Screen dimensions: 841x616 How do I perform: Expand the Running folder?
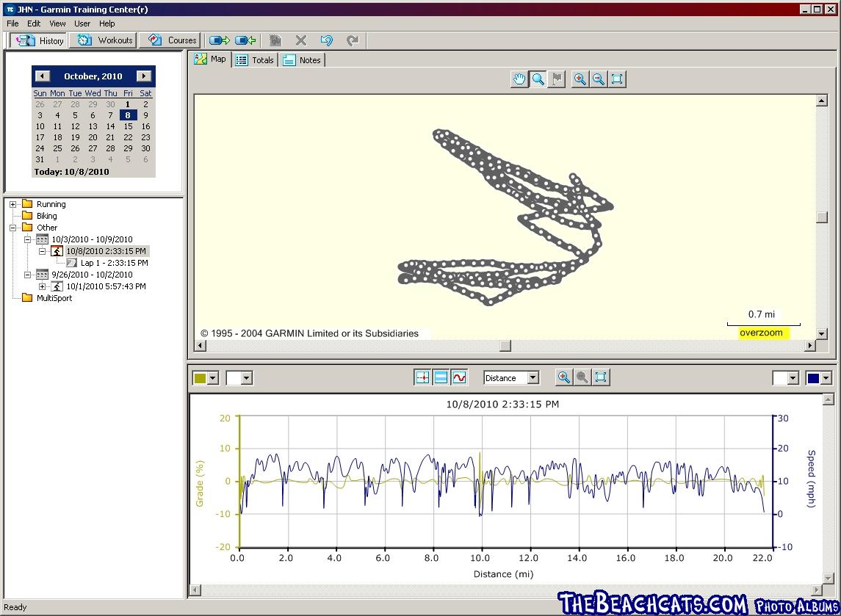(13, 204)
